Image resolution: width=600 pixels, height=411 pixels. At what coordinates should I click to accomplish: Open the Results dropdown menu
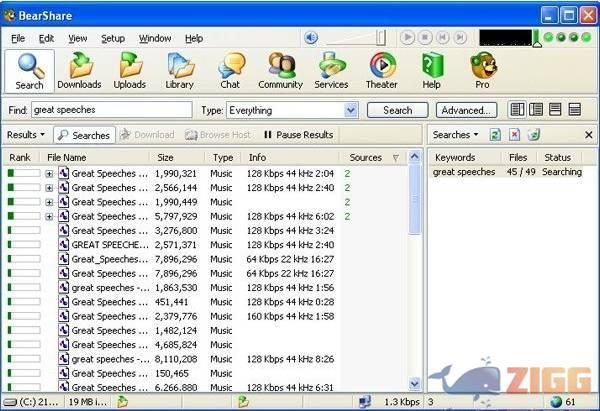pos(26,135)
